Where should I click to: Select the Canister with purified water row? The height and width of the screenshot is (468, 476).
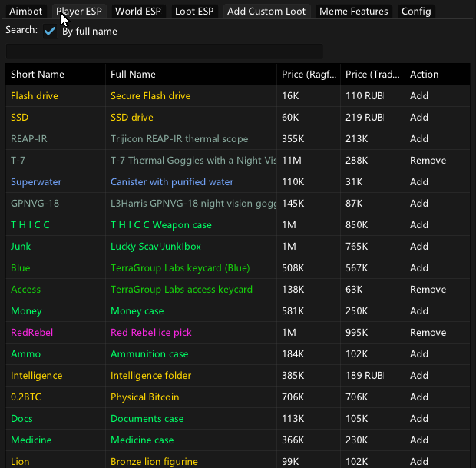coord(172,182)
